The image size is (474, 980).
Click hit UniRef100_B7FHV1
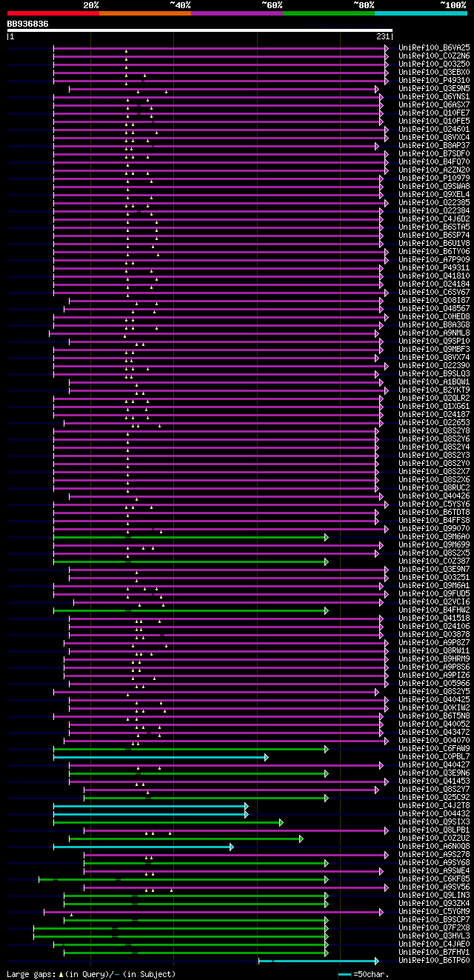[x=434, y=952]
